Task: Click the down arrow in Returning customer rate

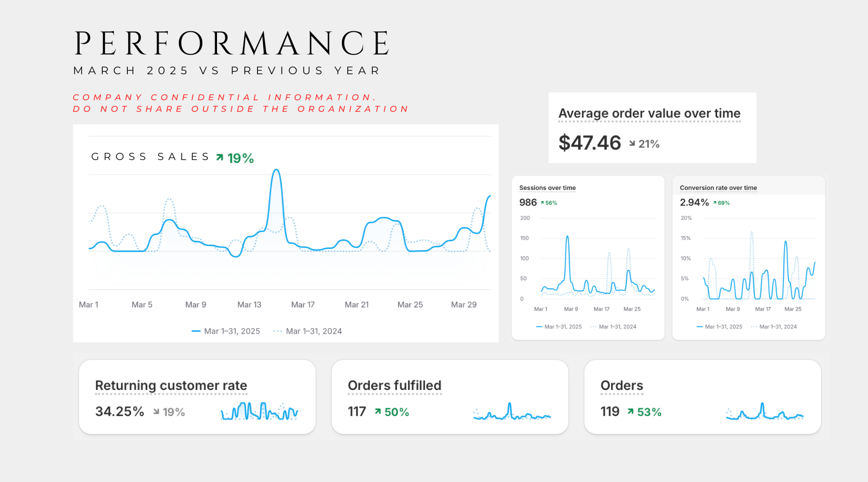Action: point(156,412)
